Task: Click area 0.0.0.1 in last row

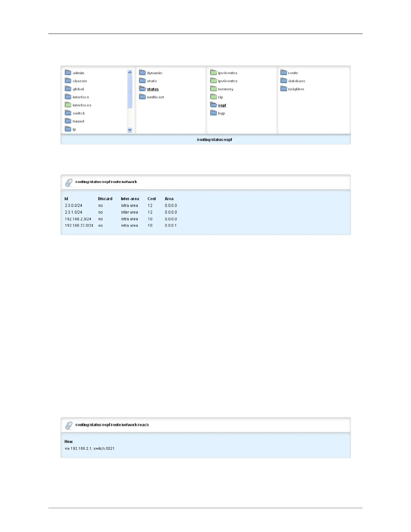Action: (x=171, y=225)
